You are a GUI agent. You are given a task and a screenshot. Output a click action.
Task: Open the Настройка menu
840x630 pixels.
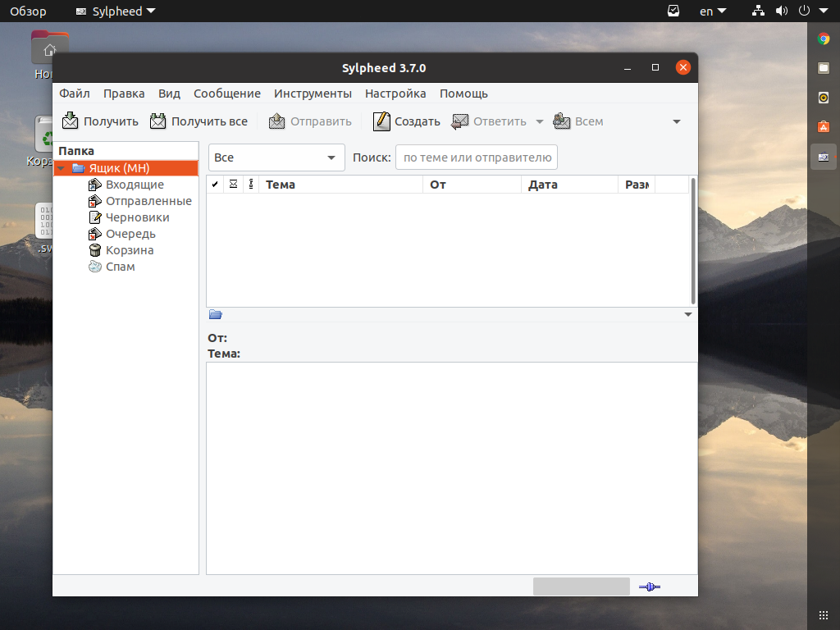(395, 94)
